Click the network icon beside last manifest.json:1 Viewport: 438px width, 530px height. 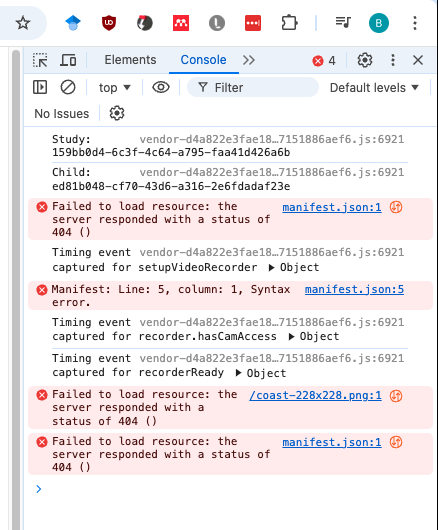pos(396,442)
